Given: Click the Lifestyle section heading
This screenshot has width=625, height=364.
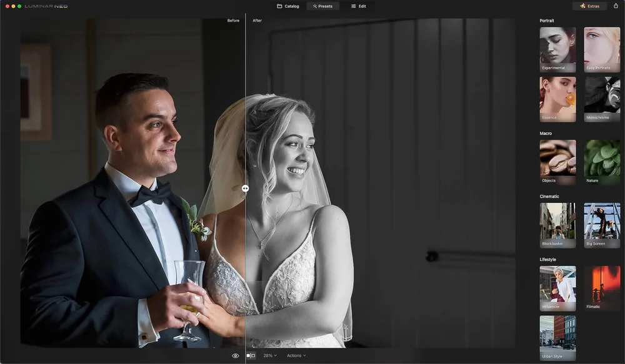Looking at the screenshot, I should click(x=547, y=259).
